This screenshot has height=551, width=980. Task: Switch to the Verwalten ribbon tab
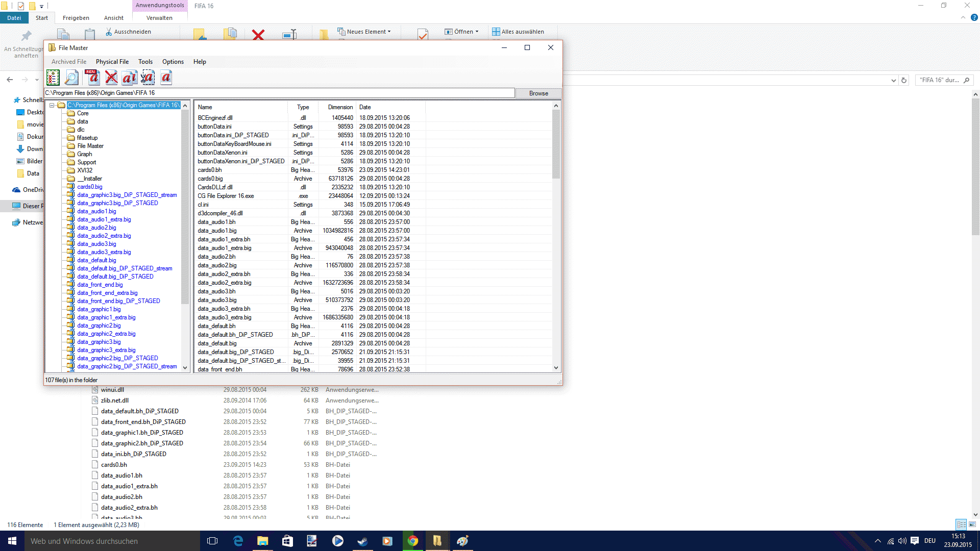click(159, 18)
